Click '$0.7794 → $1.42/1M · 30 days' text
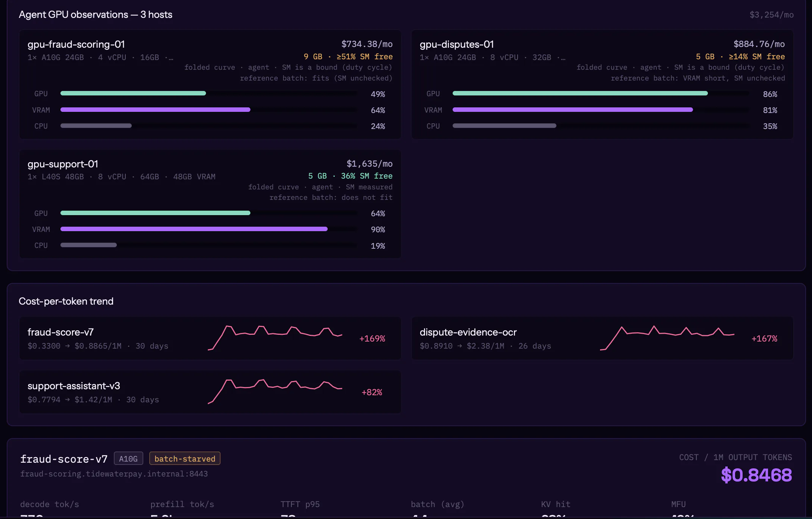Image resolution: width=812 pixels, height=519 pixels. point(93,400)
